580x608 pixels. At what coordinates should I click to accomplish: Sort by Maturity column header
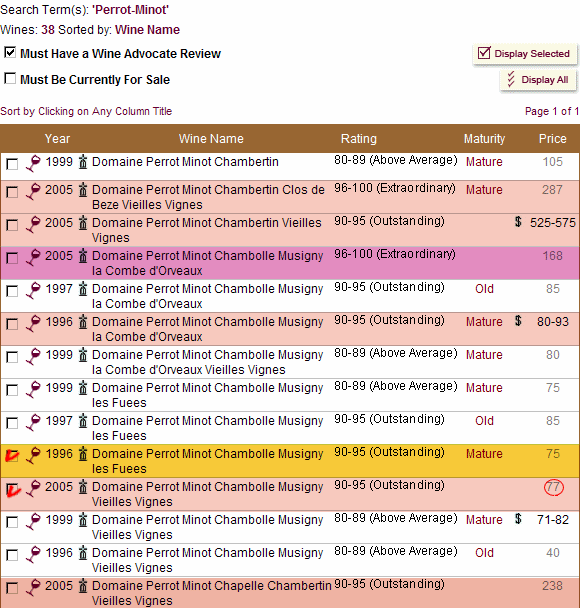point(484,139)
